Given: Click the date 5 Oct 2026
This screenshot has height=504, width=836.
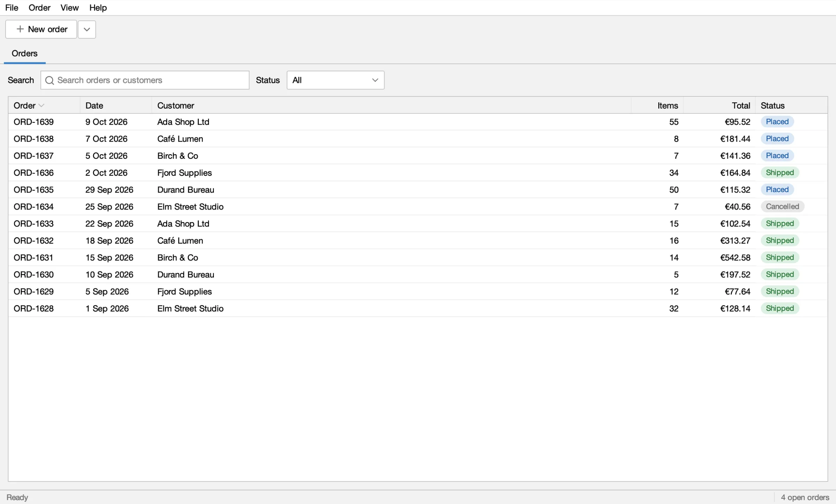Looking at the screenshot, I should coord(106,156).
